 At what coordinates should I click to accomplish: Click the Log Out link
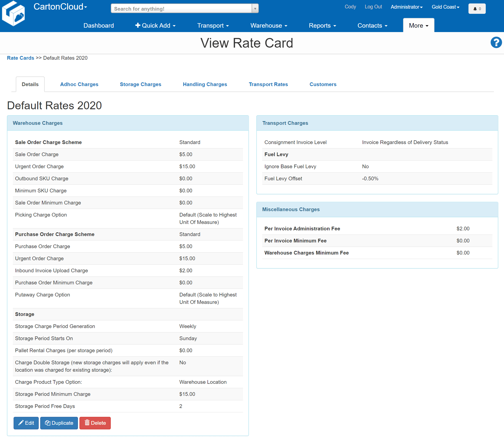tap(373, 7)
